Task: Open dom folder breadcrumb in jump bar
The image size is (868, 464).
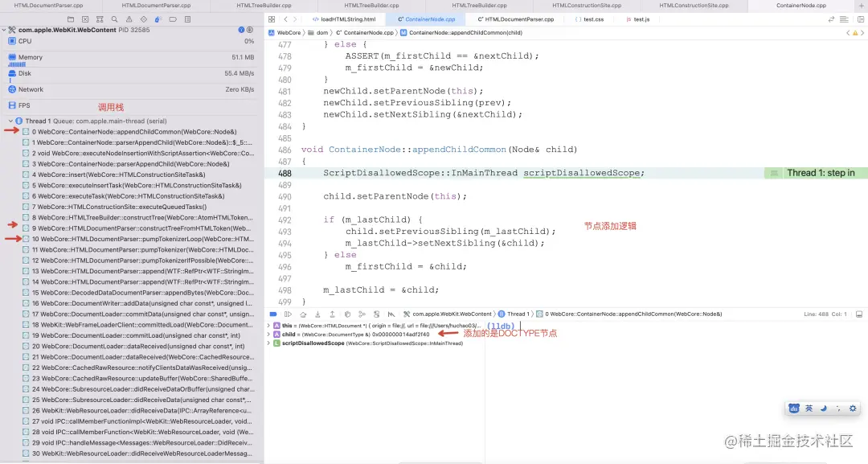Action: click(317, 33)
